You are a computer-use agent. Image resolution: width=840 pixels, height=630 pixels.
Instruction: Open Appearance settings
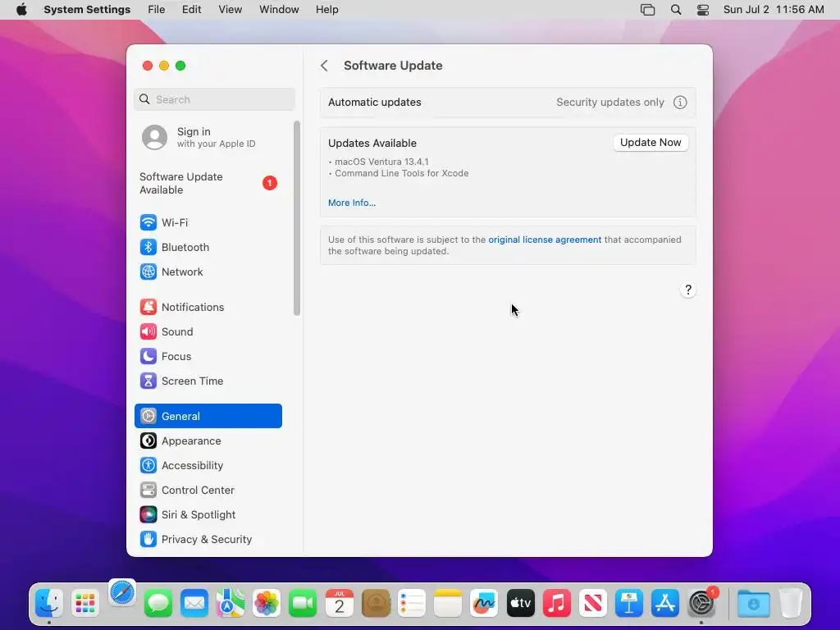tap(208, 441)
